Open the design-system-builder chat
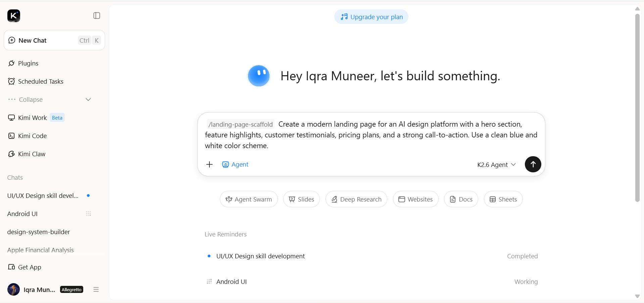The height and width of the screenshot is (303, 644). [39, 232]
